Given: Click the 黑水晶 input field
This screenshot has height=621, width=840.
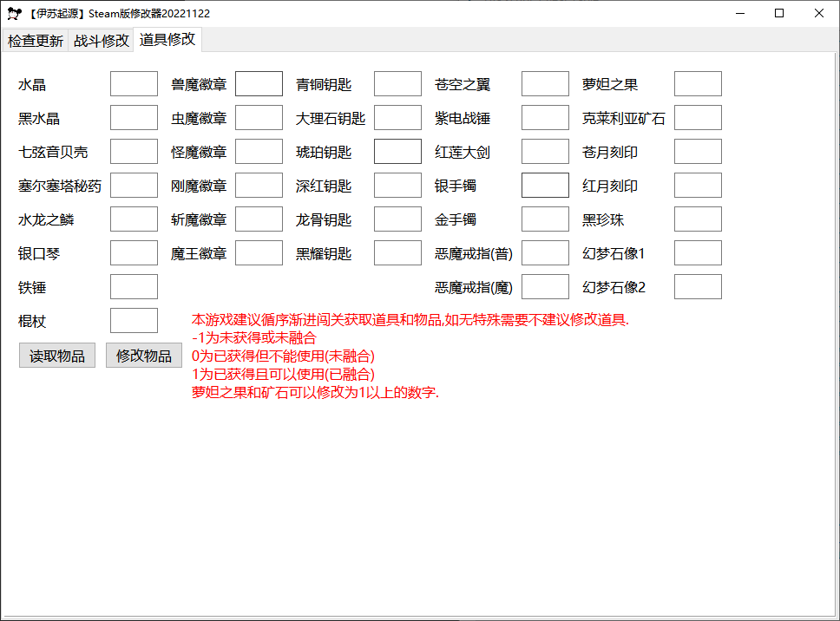Looking at the screenshot, I should pyautogui.click(x=134, y=117).
